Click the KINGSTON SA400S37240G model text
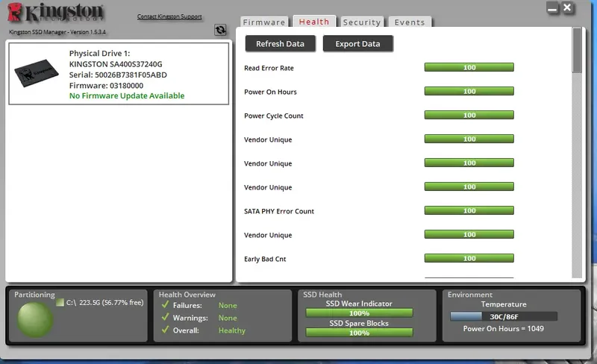The width and height of the screenshot is (597, 364). (x=116, y=64)
